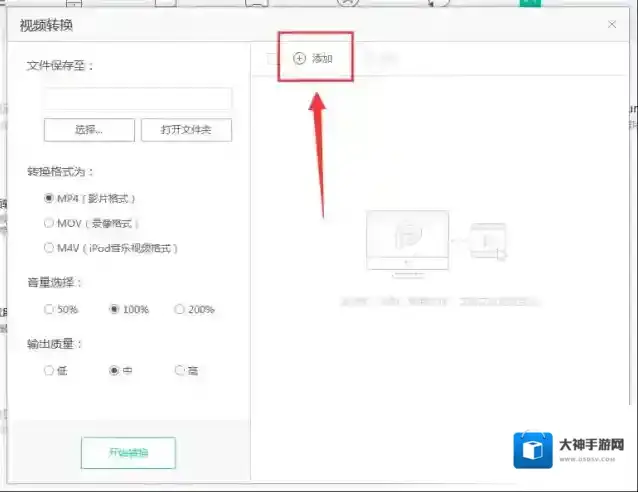This screenshot has width=638, height=492.
Task: Click the 输出质量 label
Action: (54, 344)
